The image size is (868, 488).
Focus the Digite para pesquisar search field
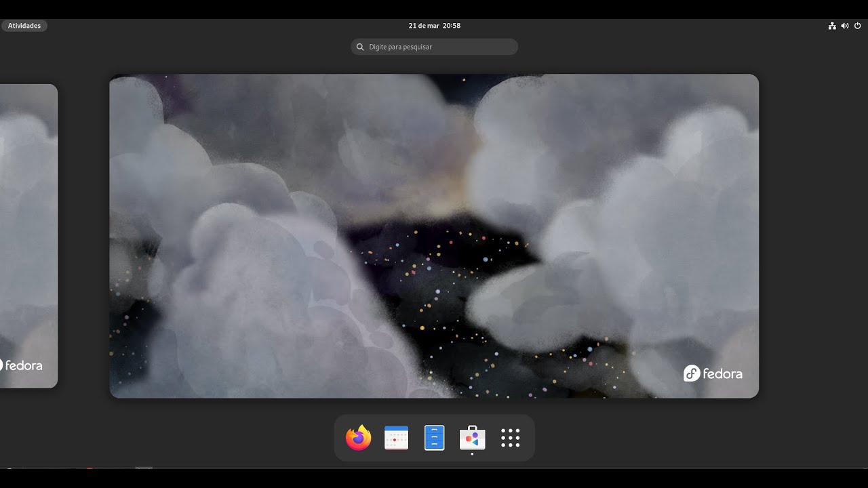tap(435, 47)
